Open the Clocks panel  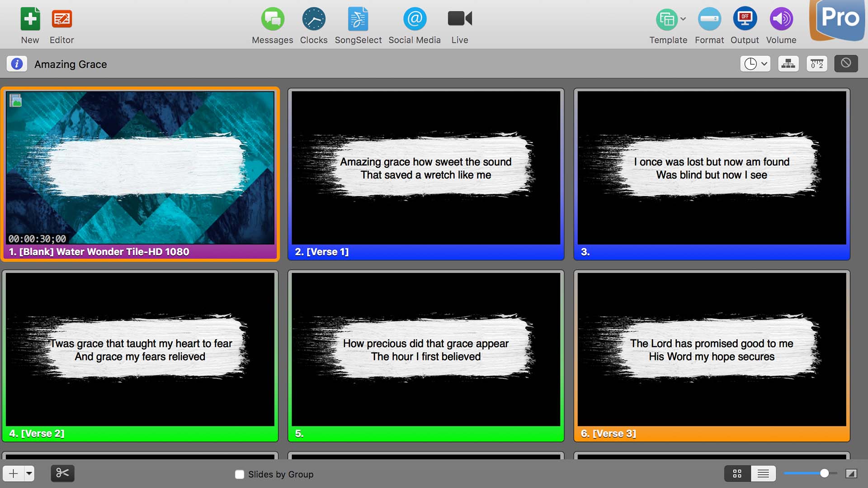click(x=314, y=19)
